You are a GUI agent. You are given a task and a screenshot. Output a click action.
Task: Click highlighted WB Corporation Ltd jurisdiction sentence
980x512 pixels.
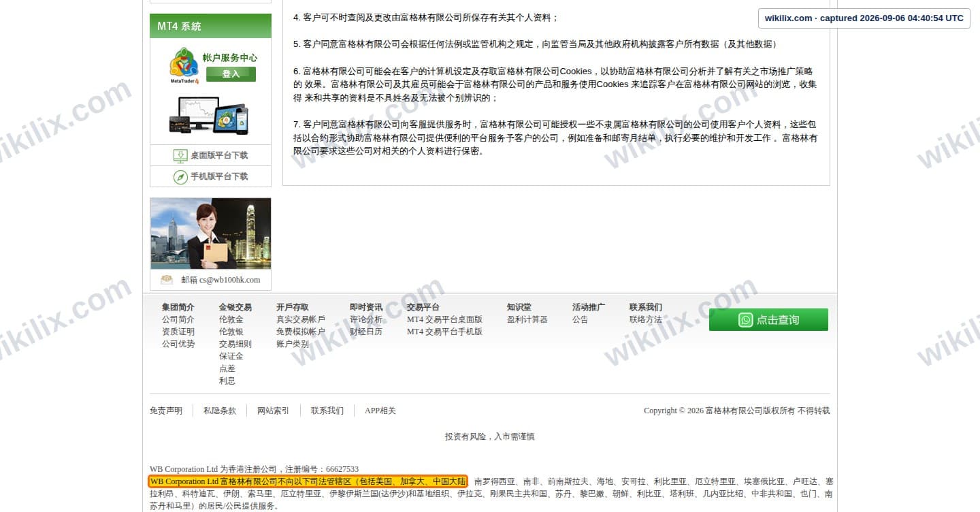coord(308,481)
